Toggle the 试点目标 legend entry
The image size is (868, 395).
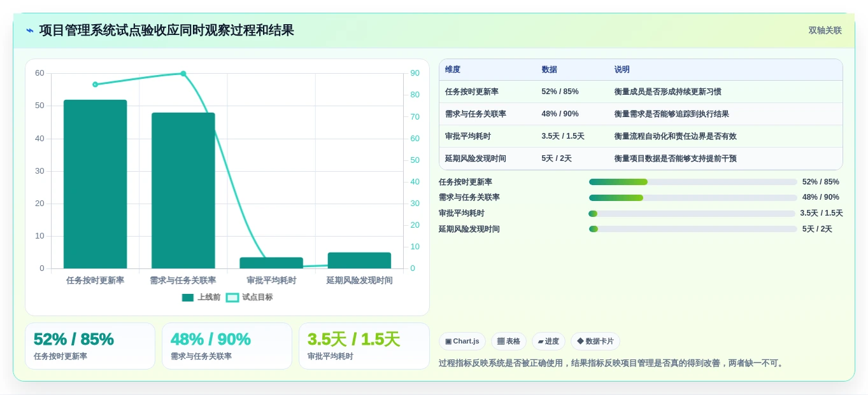coord(249,297)
